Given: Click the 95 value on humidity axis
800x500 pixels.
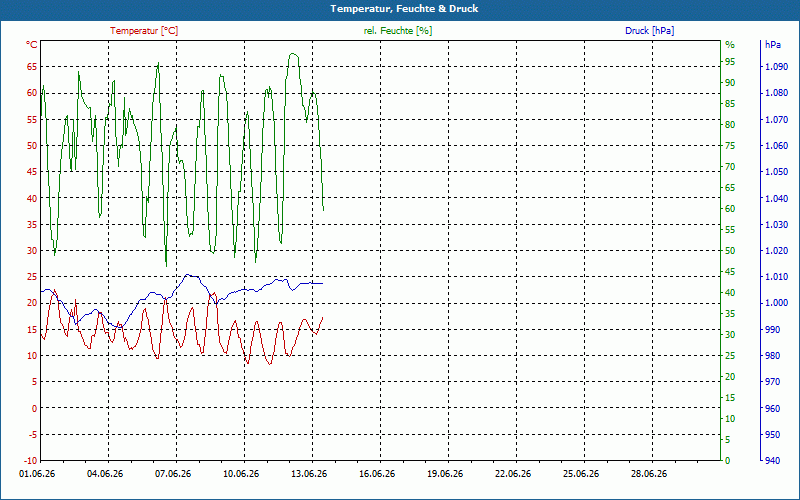Looking at the screenshot, I should [730, 62].
